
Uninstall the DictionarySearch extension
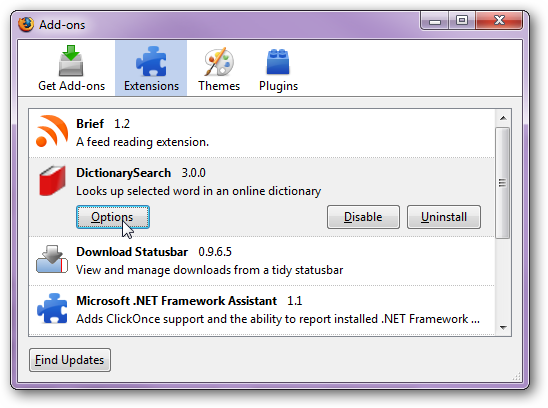444,217
